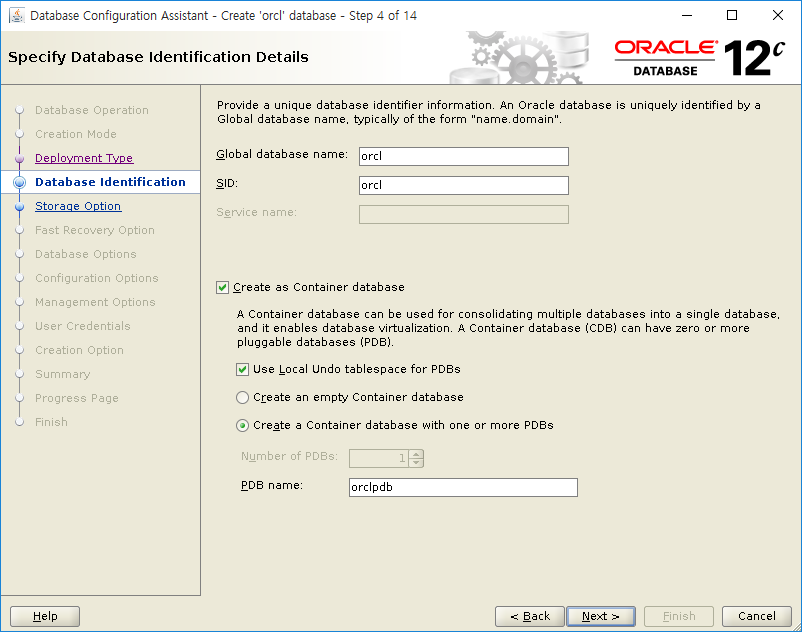Click the Creation Mode step label
Image resolution: width=802 pixels, height=632 pixels.
coord(76,134)
